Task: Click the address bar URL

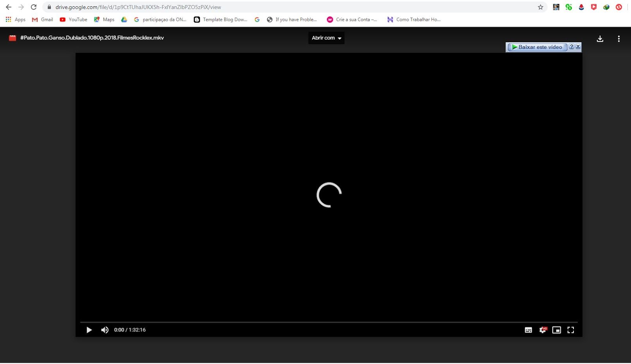Action: point(138,7)
